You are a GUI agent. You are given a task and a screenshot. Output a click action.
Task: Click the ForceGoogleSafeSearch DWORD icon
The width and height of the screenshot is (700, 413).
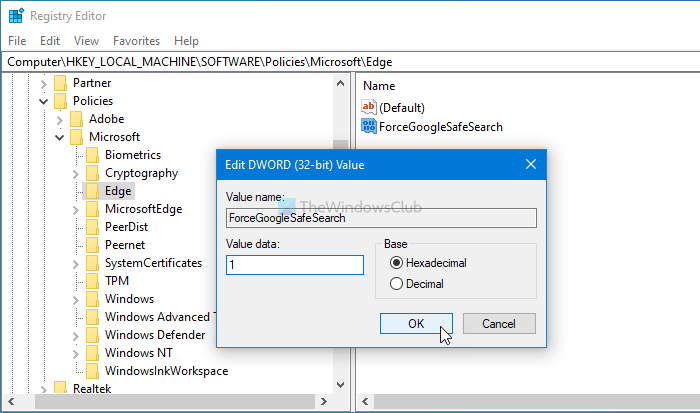pos(369,126)
